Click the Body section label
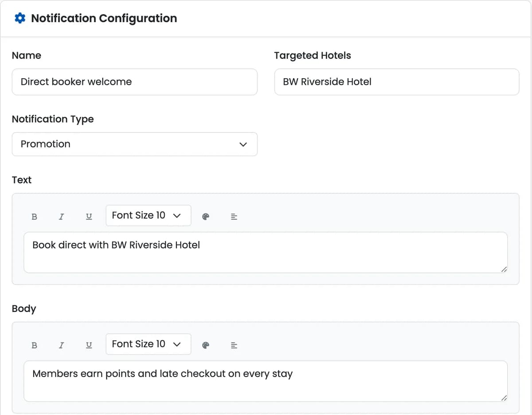 pos(24,308)
